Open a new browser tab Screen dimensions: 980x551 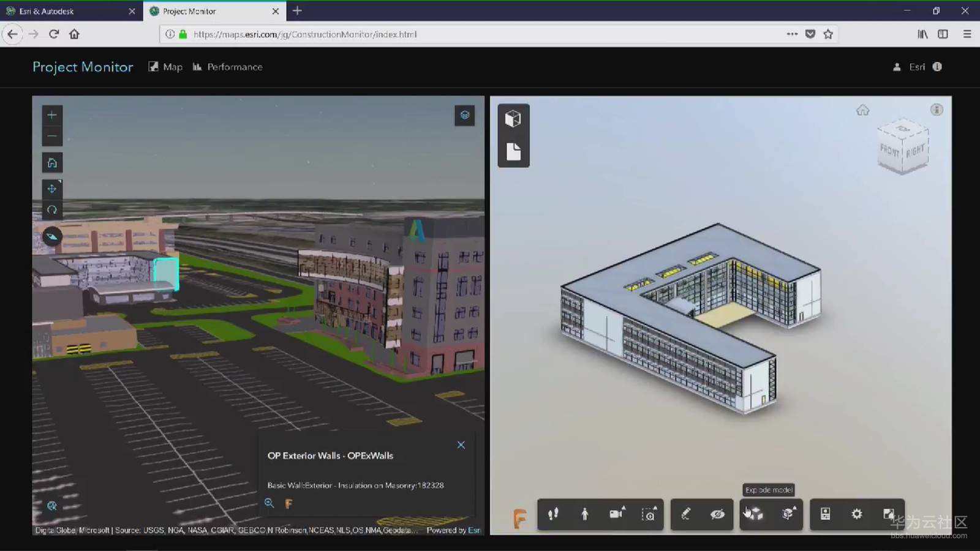297,10
